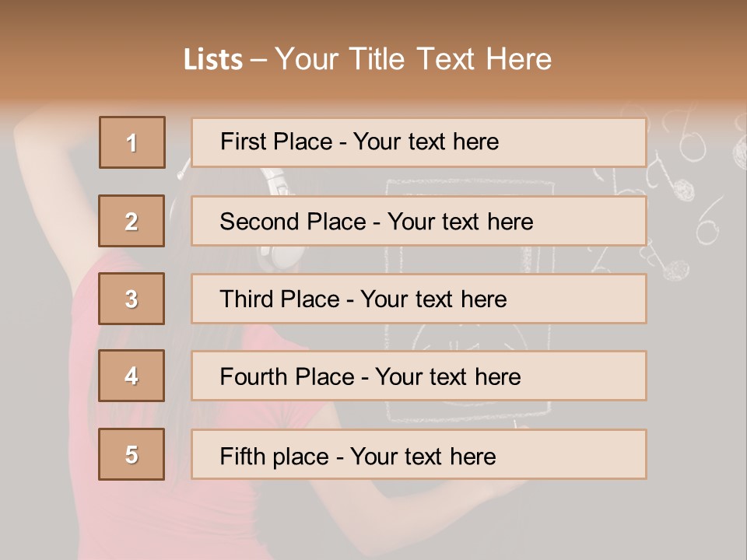Select the number 4 box
Screen dimensions: 747x560
[132, 376]
